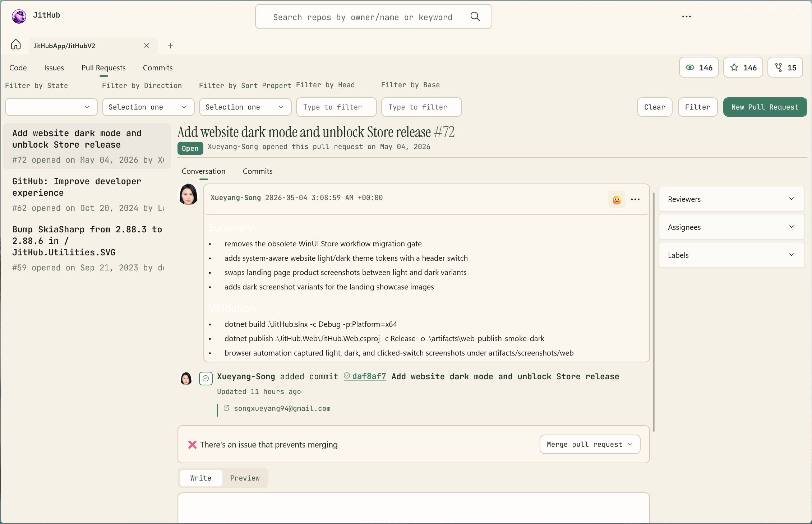Click the commit check status icon

[206, 379]
